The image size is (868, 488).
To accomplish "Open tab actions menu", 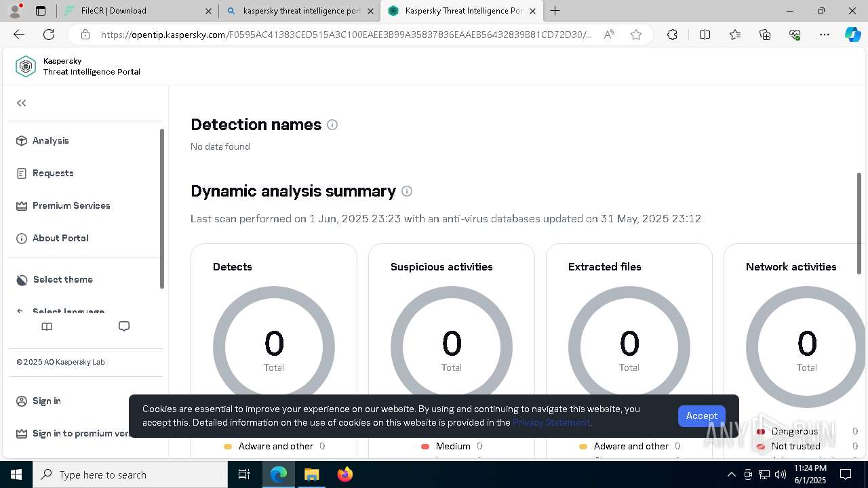I will coord(41,11).
